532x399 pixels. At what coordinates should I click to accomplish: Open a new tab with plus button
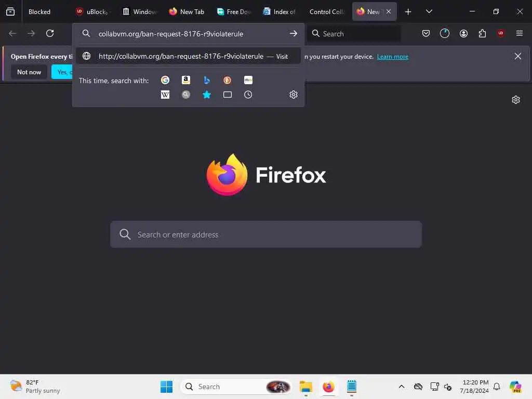[408, 12]
